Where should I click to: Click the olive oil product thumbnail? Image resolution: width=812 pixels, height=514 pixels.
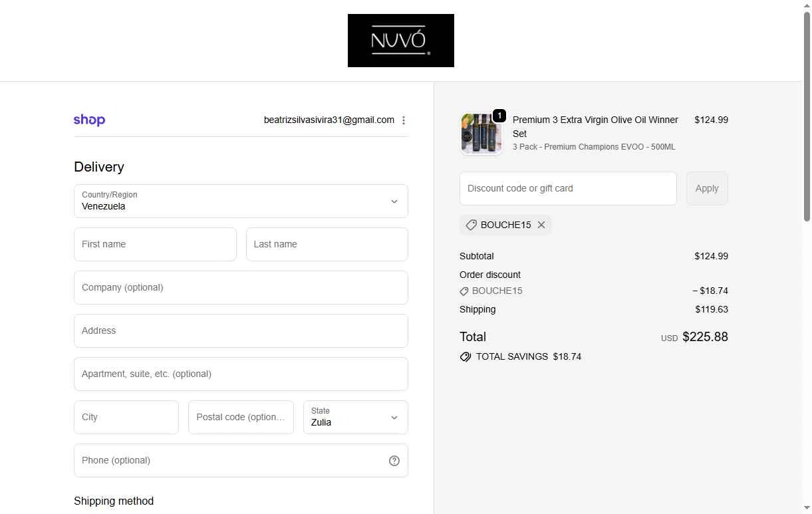(x=481, y=134)
